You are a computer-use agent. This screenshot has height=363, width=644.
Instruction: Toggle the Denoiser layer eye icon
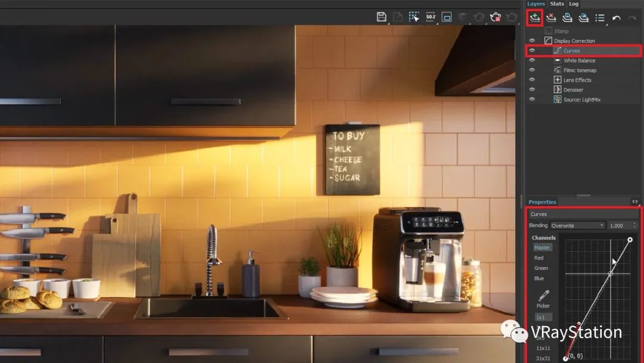[532, 90]
